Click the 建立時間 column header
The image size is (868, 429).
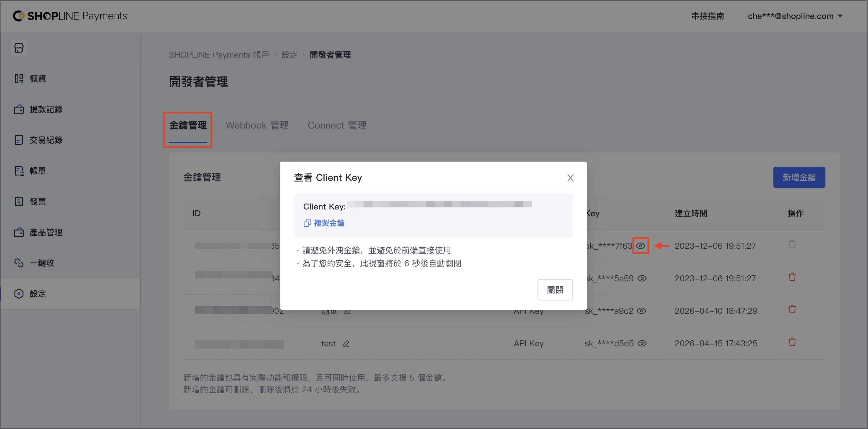click(691, 213)
